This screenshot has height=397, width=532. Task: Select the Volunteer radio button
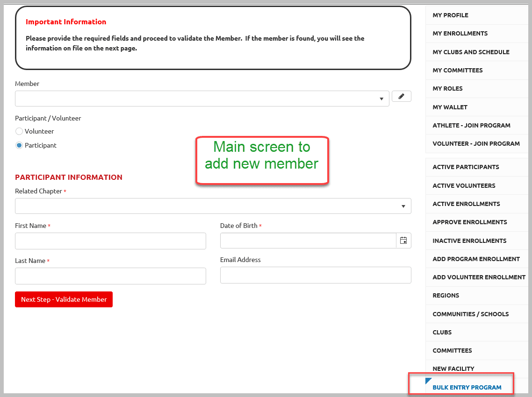[19, 131]
